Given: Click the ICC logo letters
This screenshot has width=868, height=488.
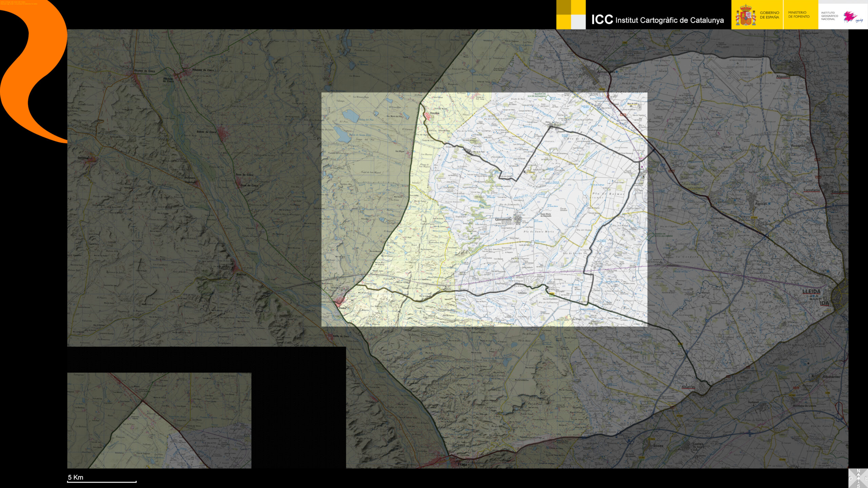Looking at the screenshot, I should pyautogui.click(x=602, y=20).
